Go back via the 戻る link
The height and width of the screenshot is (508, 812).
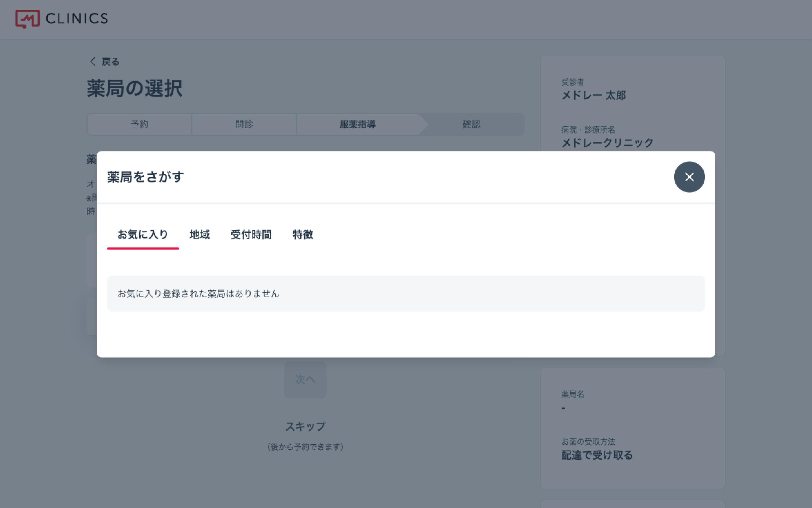pos(110,62)
